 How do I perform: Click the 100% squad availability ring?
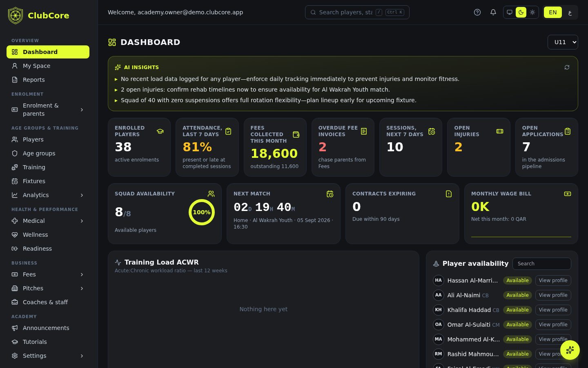pyautogui.click(x=202, y=212)
